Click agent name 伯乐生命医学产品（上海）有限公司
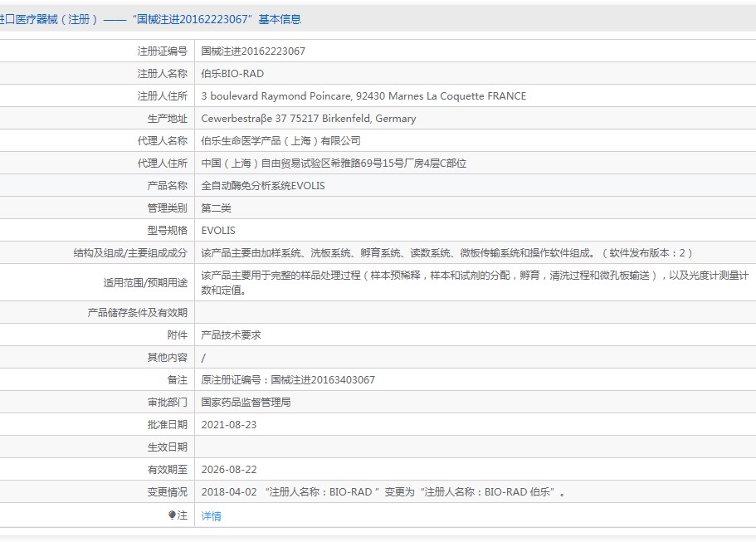This screenshot has height=542, width=756. pos(281,141)
